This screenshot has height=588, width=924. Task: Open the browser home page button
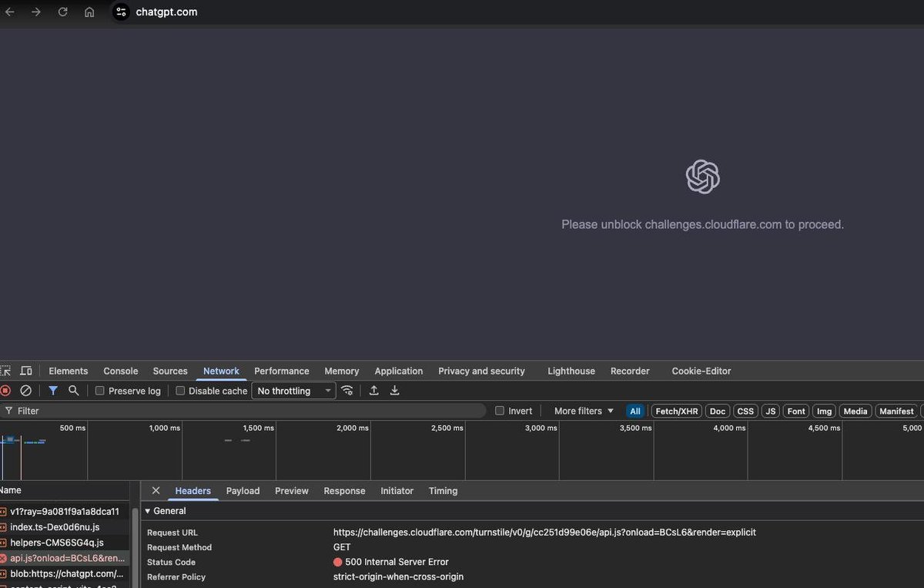pos(89,12)
